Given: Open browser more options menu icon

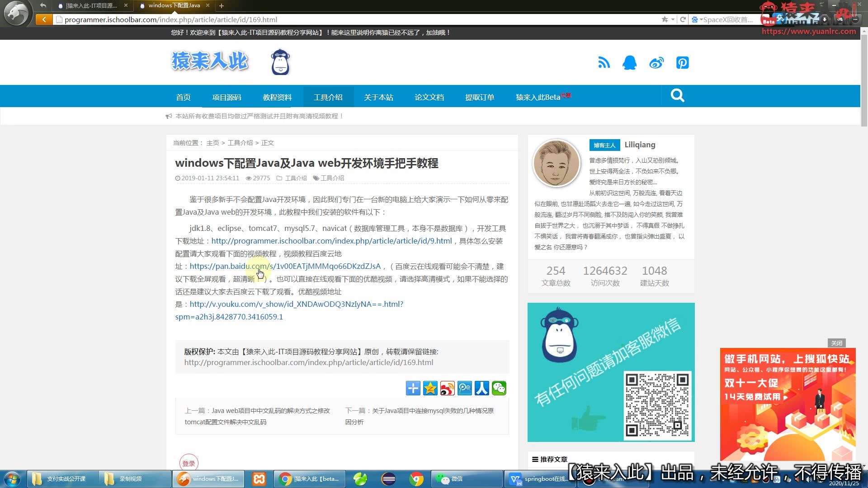Looking at the screenshot, I should (855, 19).
